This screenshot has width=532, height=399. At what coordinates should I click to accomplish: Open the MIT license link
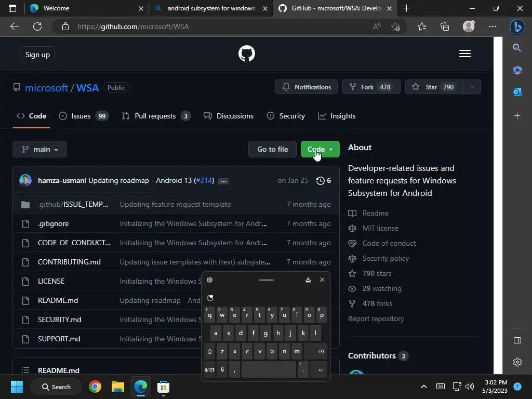(380, 229)
